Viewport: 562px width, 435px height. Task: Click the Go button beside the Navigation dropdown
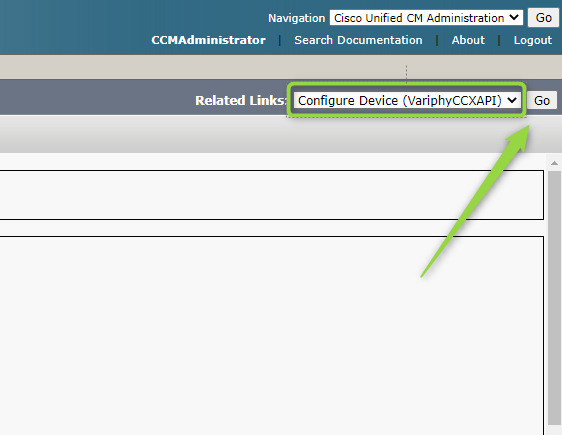coord(543,18)
